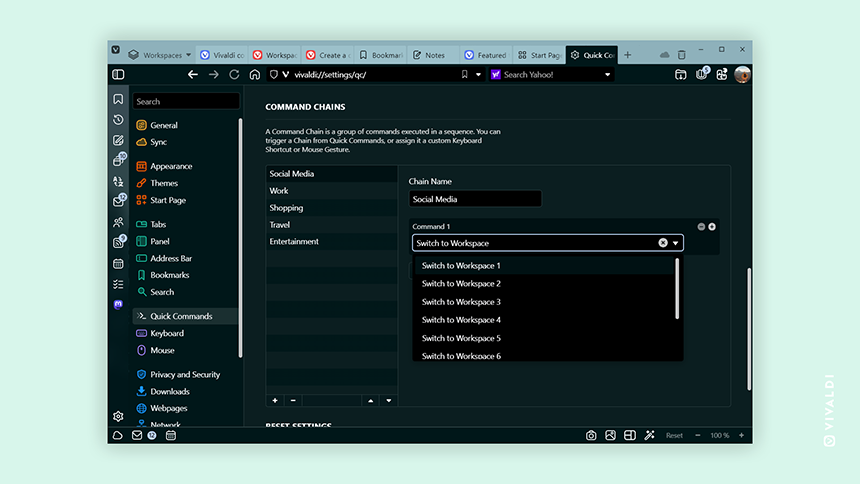860x484 pixels.
Task: Open the synced tabs cloud icon
Action: click(664, 55)
